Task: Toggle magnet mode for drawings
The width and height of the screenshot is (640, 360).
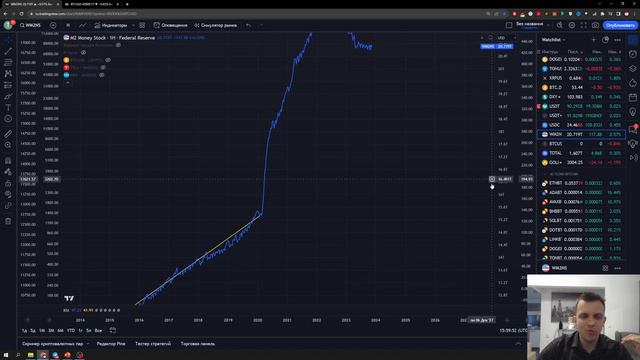Action: coord(8,161)
